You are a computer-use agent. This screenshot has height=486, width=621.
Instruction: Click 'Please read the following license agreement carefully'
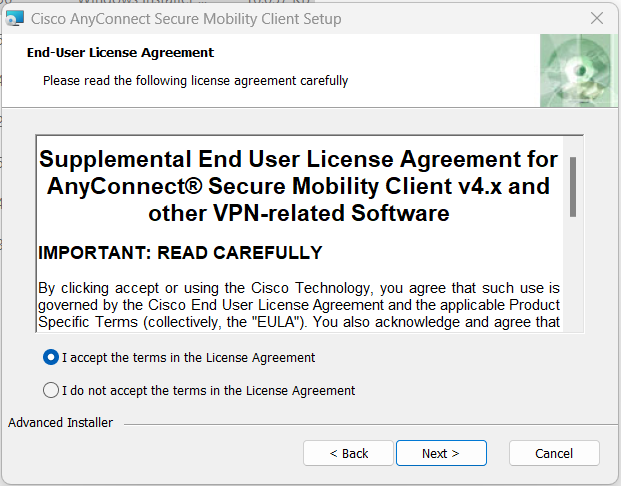[x=195, y=80]
